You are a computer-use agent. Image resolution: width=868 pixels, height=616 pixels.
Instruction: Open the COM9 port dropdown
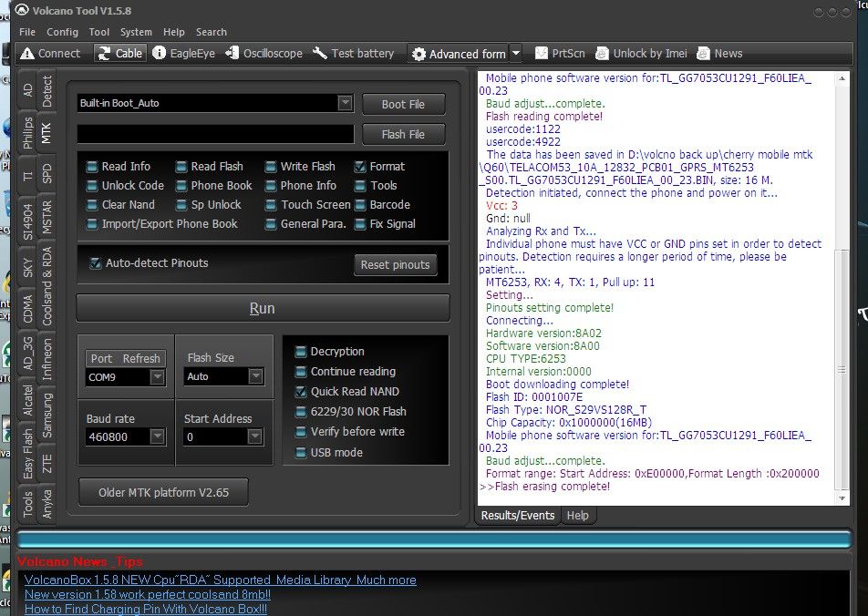coord(157,377)
